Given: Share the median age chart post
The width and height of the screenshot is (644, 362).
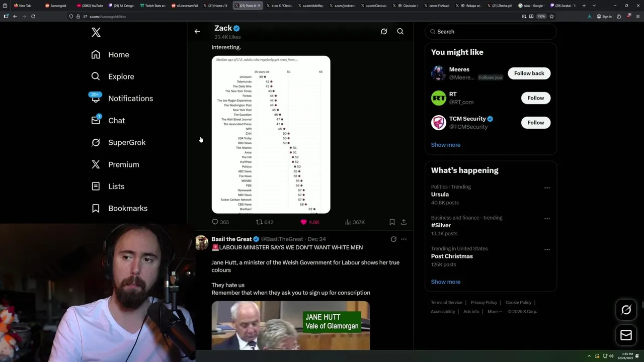Looking at the screenshot, I should point(404,222).
